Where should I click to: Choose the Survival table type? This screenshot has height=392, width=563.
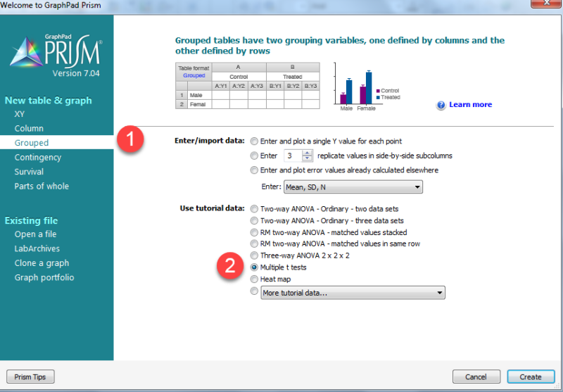29,172
